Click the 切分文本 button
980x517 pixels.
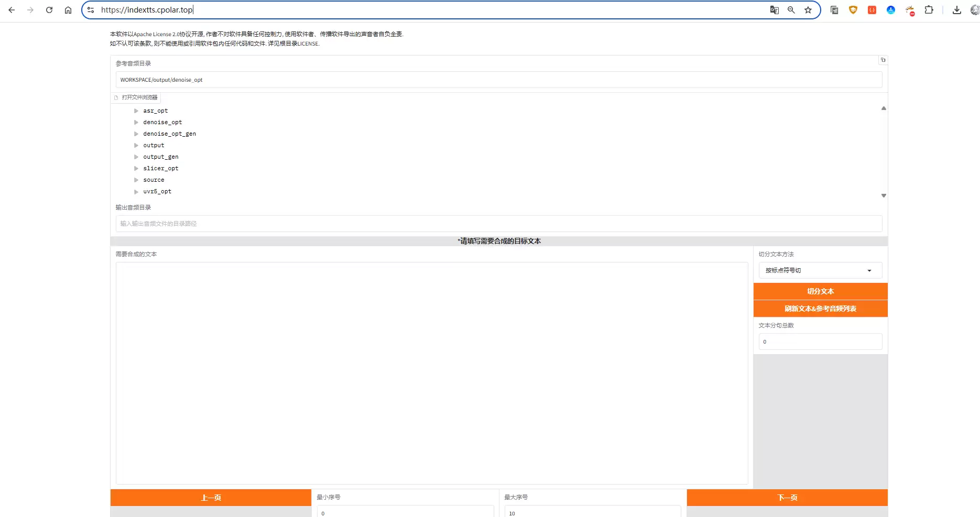tap(820, 291)
